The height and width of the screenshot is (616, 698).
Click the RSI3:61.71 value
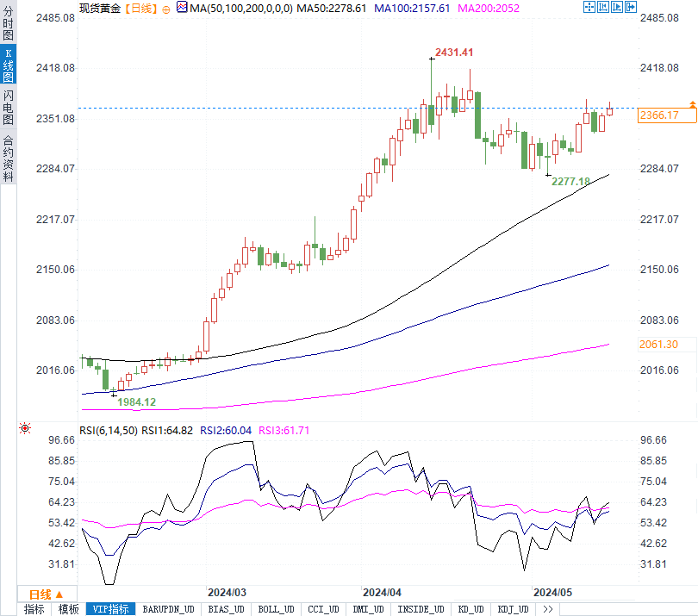click(284, 431)
